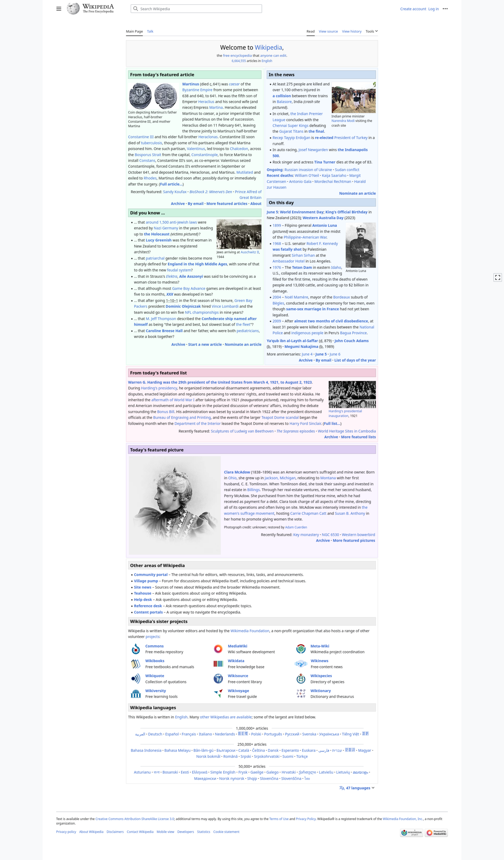
Task: Click the Wikivoyage arrows logo icon
Action: coord(218,693)
